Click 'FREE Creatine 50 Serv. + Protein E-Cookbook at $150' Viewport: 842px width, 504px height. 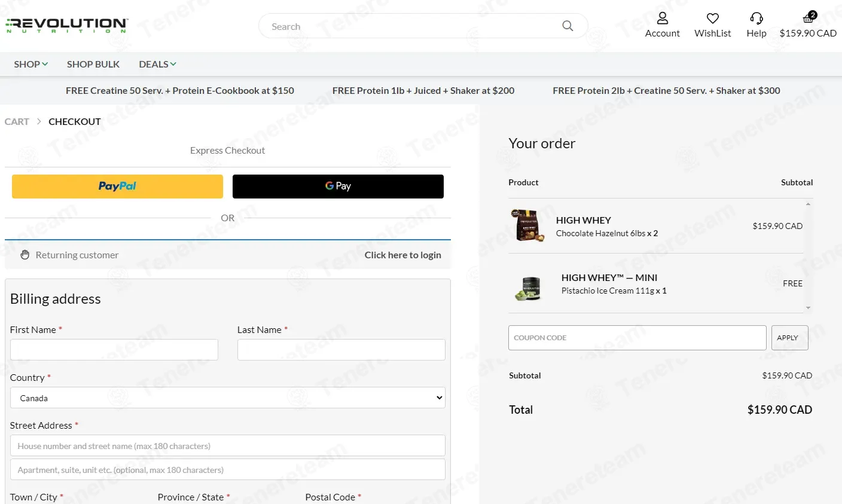point(180,90)
